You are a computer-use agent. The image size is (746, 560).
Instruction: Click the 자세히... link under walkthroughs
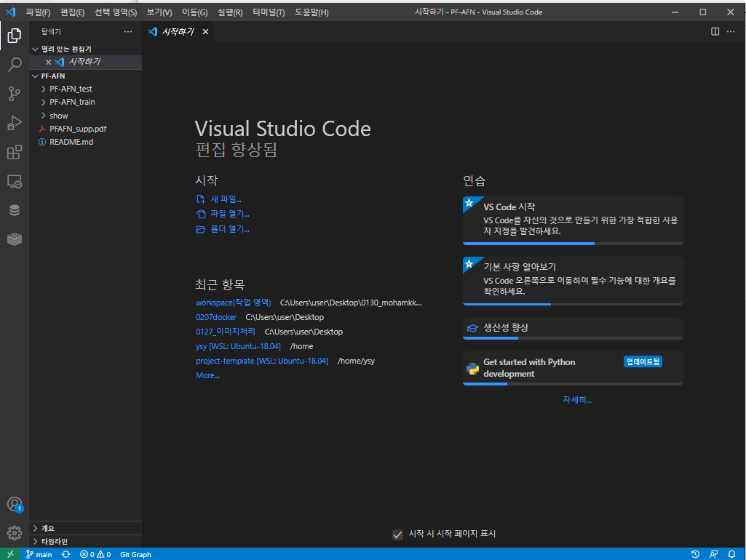(576, 400)
